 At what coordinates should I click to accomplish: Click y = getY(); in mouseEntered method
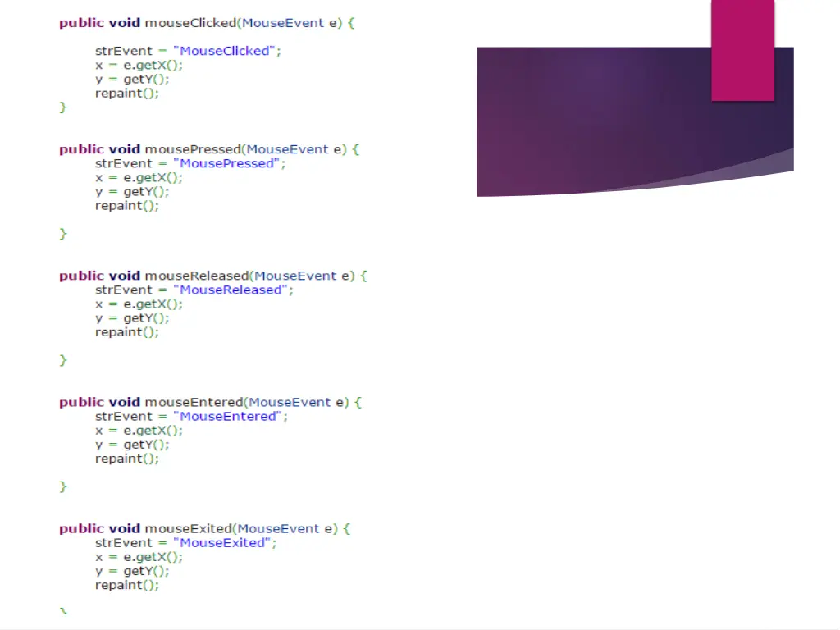point(132,445)
